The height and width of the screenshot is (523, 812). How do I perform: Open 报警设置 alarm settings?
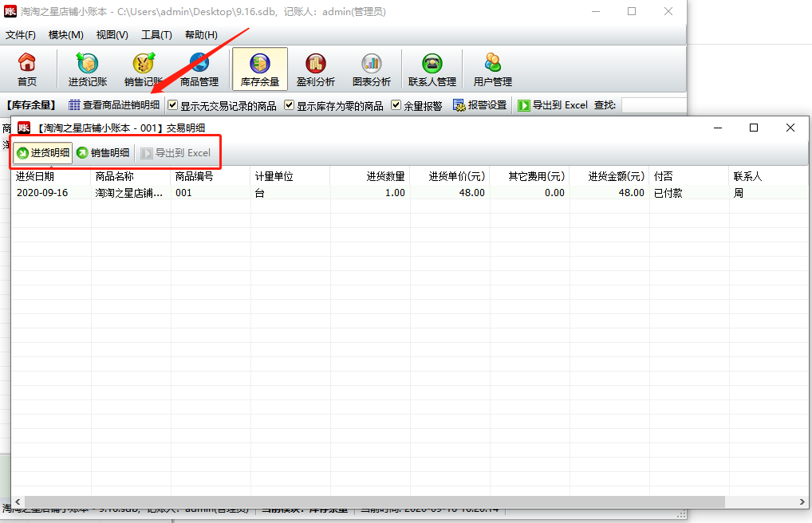(x=479, y=105)
